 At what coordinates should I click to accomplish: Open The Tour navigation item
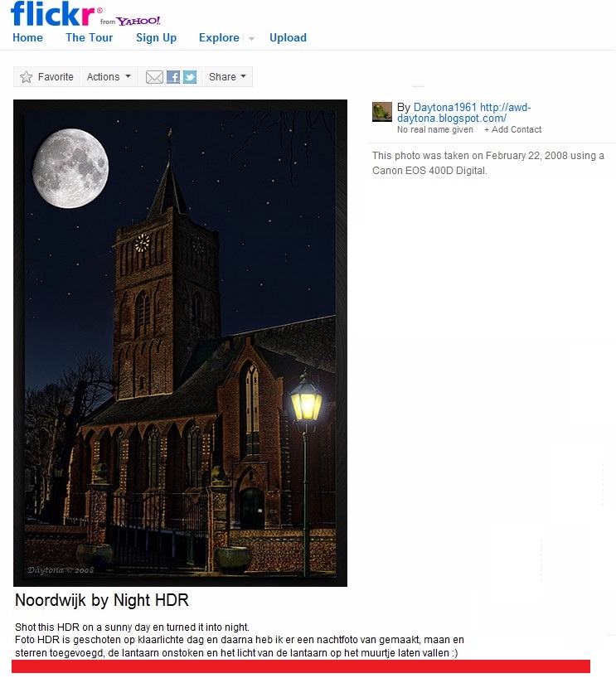click(89, 37)
